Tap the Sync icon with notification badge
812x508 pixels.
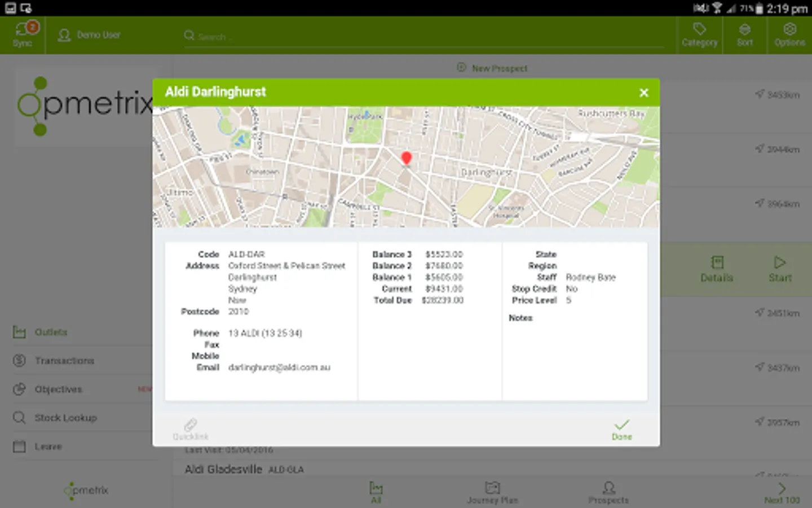point(23,34)
